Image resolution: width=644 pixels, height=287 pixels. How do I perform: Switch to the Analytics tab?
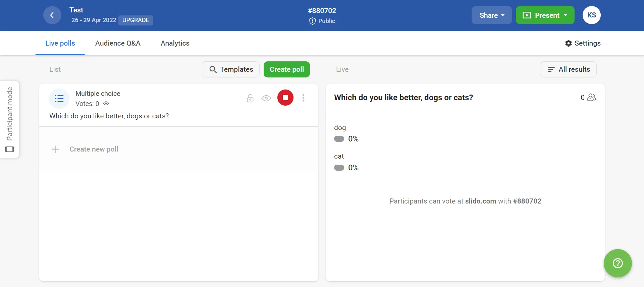pyautogui.click(x=175, y=43)
